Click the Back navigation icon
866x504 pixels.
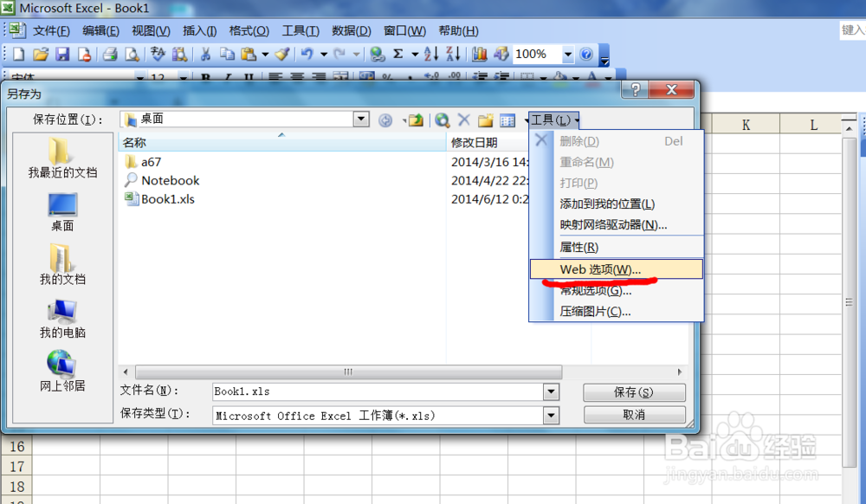[x=385, y=120]
